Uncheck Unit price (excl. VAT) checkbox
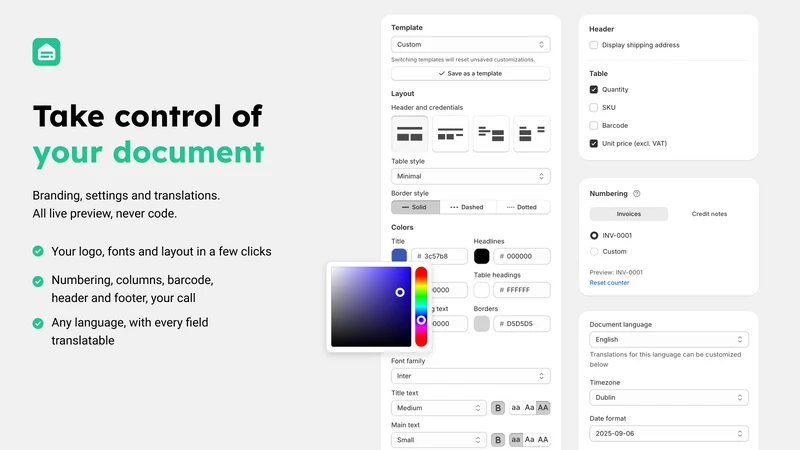The width and height of the screenshot is (800, 450). [593, 143]
